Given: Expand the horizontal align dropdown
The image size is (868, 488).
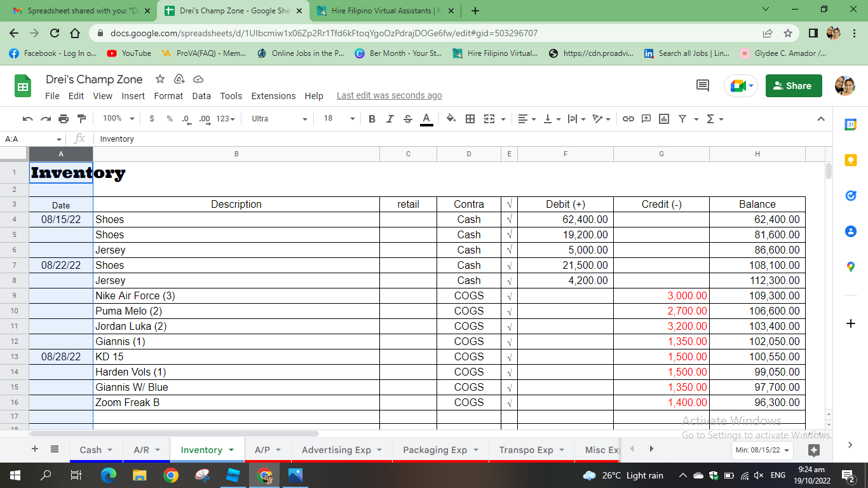Looking at the screenshot, I should tap(527, 119).
